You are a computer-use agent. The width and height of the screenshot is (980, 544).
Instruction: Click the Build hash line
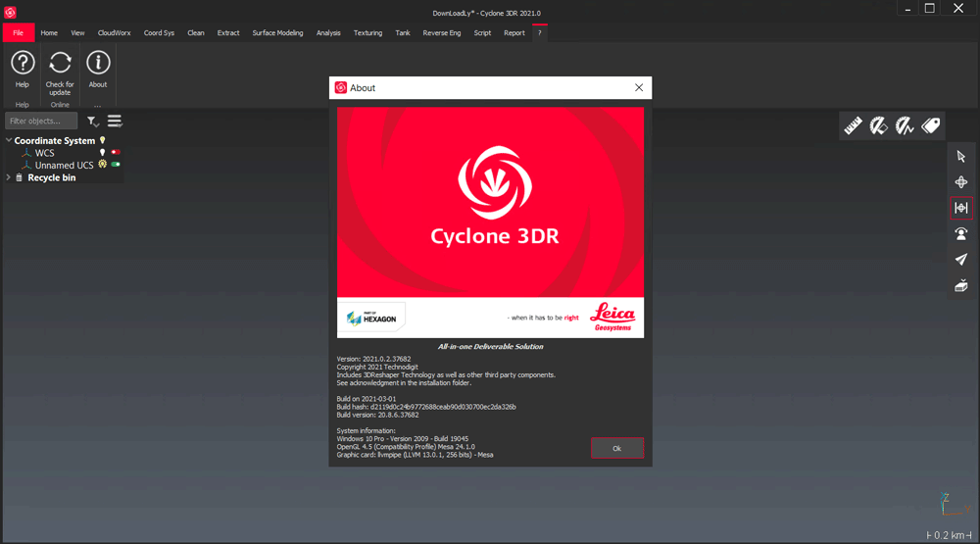coord(426,407)
